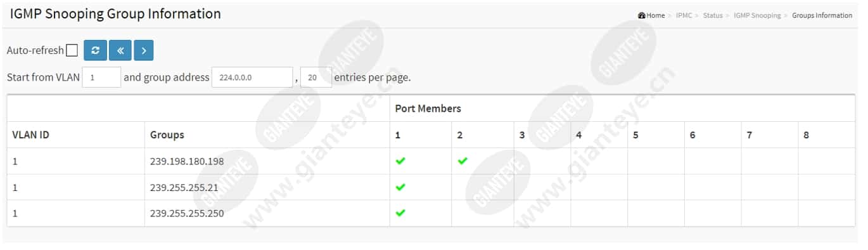Viewport: 868px width, 250px height.
Task: Click Groups Information breadcrumb item
Action: point(822,15)
